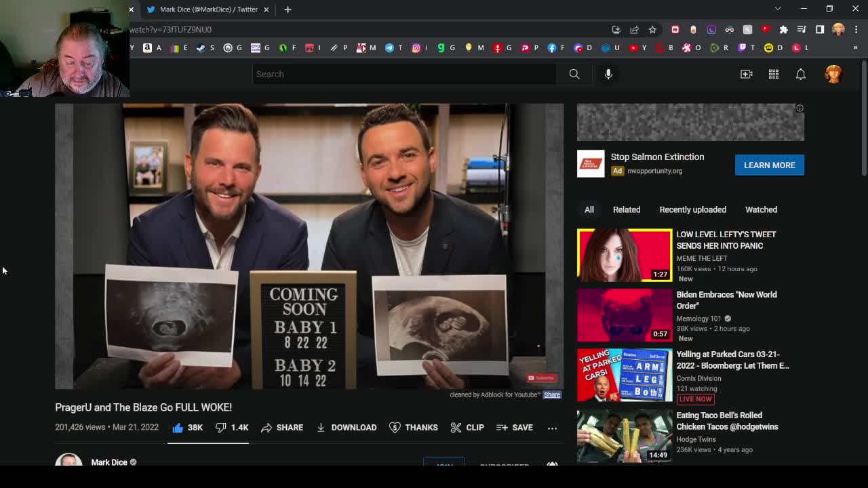The image size is (868, 488).
Task: Open the Instagram bookmark
Action: pyautogui.click(x=420, y=48)
